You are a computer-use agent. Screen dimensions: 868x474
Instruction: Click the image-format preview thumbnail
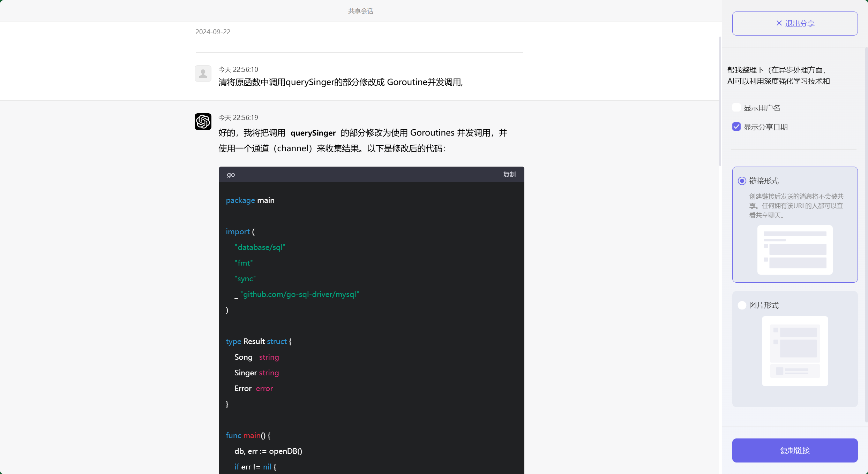point(795,351)
